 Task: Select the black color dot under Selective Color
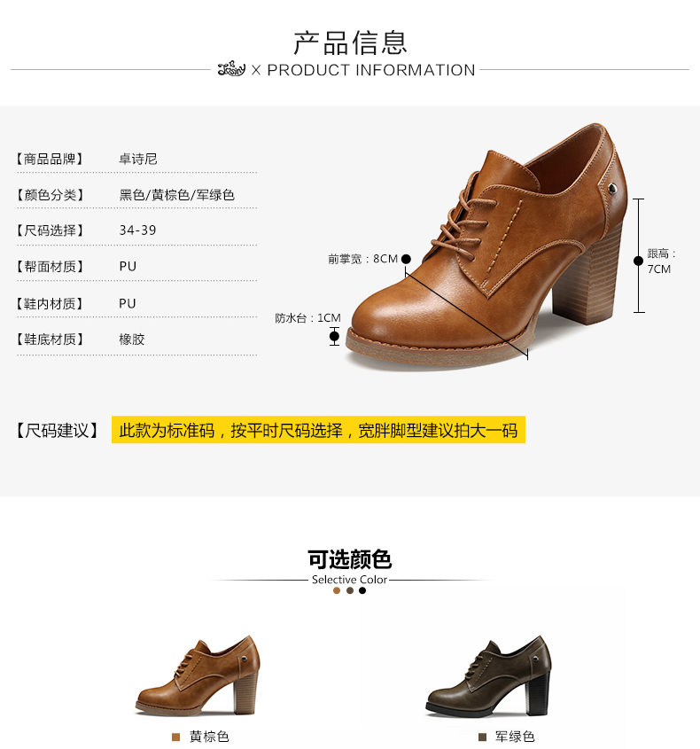click(x=362, y=591)
